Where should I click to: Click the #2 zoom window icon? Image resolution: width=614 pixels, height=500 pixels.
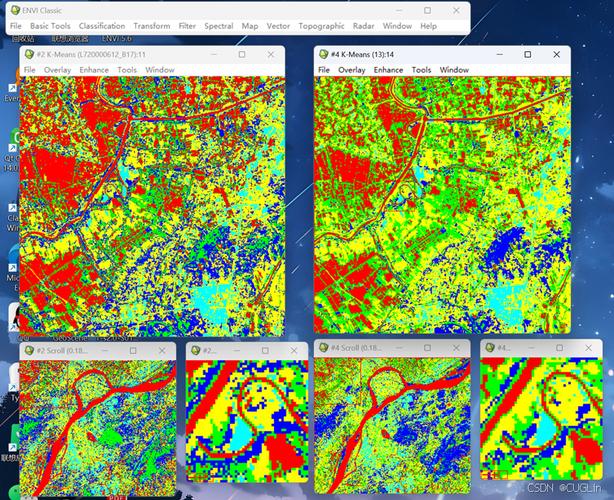point(196,350)
